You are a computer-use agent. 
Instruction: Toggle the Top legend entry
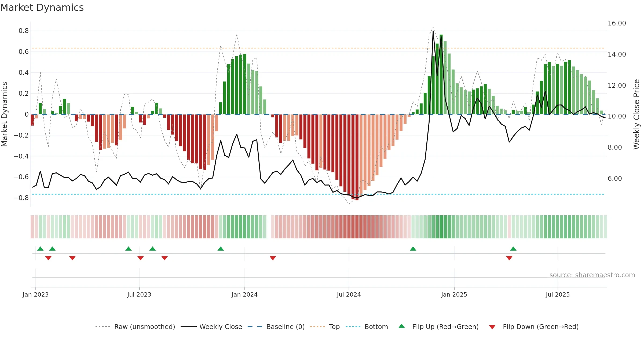[x=325, y=327]
